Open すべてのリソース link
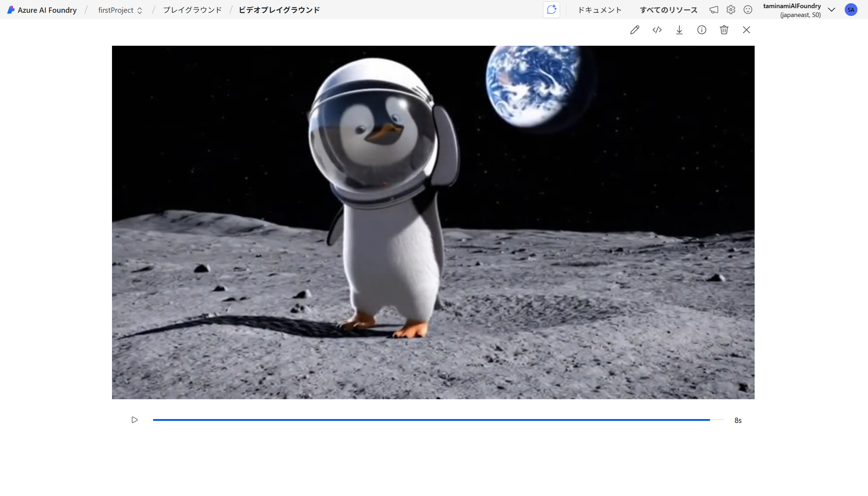The width and height of the screenshot is (868, 496). [x=668, y=10]
